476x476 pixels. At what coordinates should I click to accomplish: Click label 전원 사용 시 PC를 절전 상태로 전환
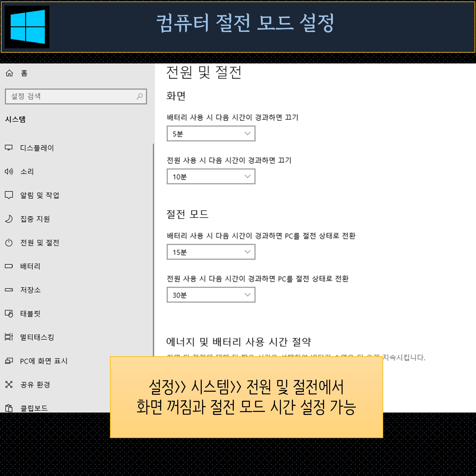point(258,279)
